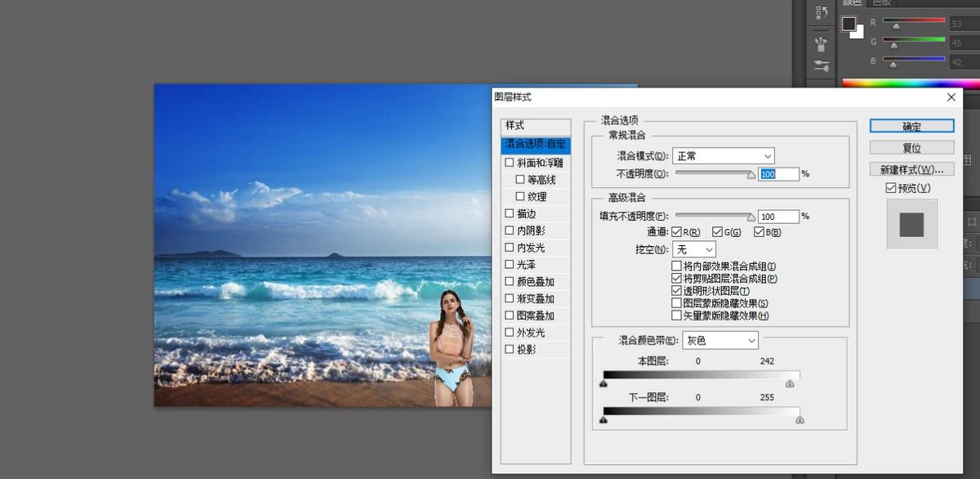Open the 混合模式 blend mode dropdown
The width and height of the screenshot is (980, 479).
pos(723,155)
